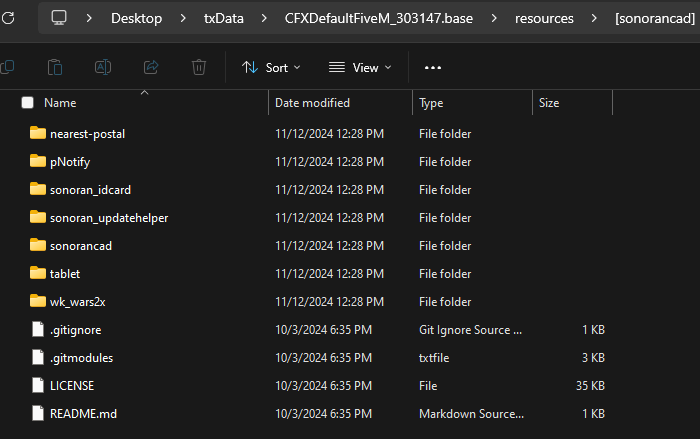Navigate to txData in the breadcrumb path
The image size is (700, 439).
(224, 18)
